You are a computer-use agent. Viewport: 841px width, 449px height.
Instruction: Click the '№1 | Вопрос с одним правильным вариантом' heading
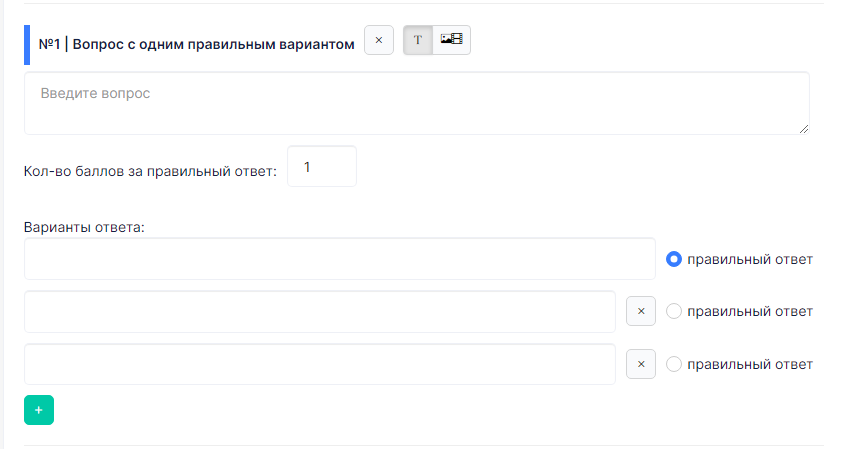196,44
